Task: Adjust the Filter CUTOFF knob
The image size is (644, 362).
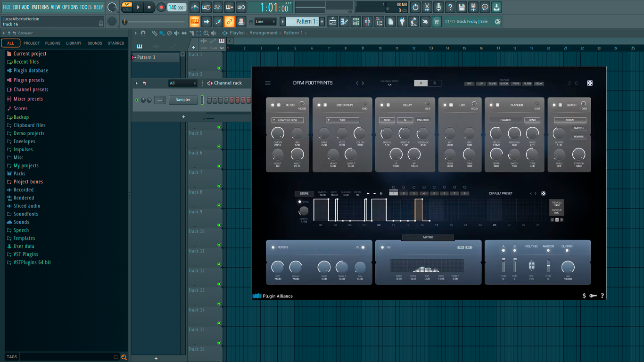Action: pos(278,133)
